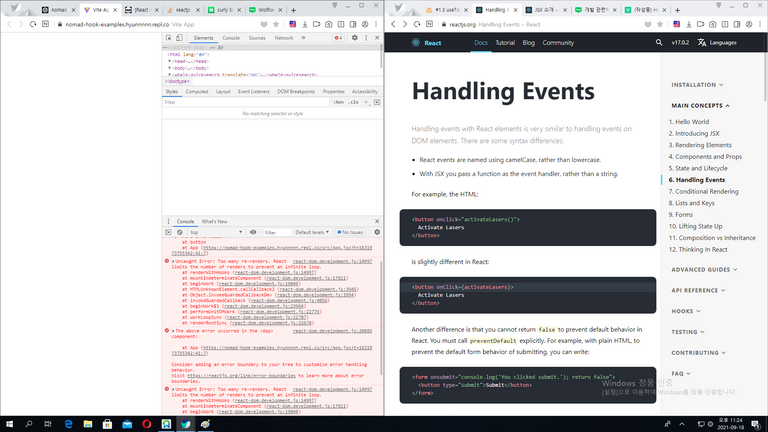Click the v17.0.2 version link
Viewport: 768px width, 432px height.
(x=680, y=43)
